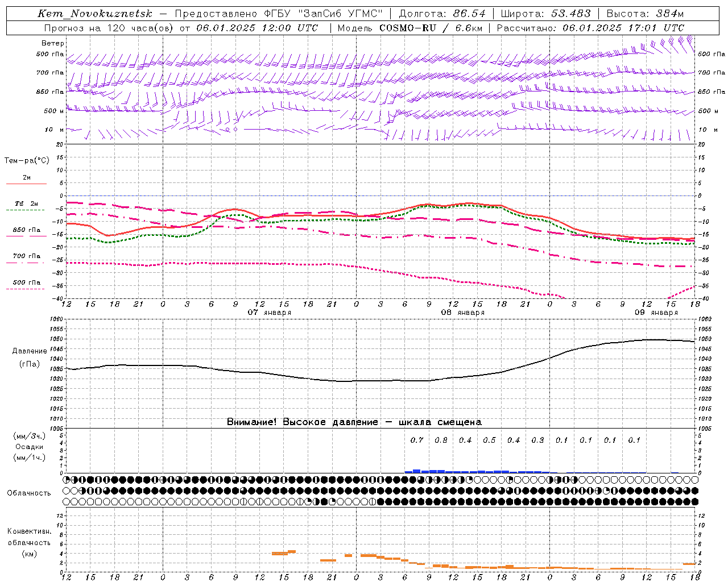
Task: Click the left 500 м wind level label
Action: pyautogui.click(x=54, y=111)
